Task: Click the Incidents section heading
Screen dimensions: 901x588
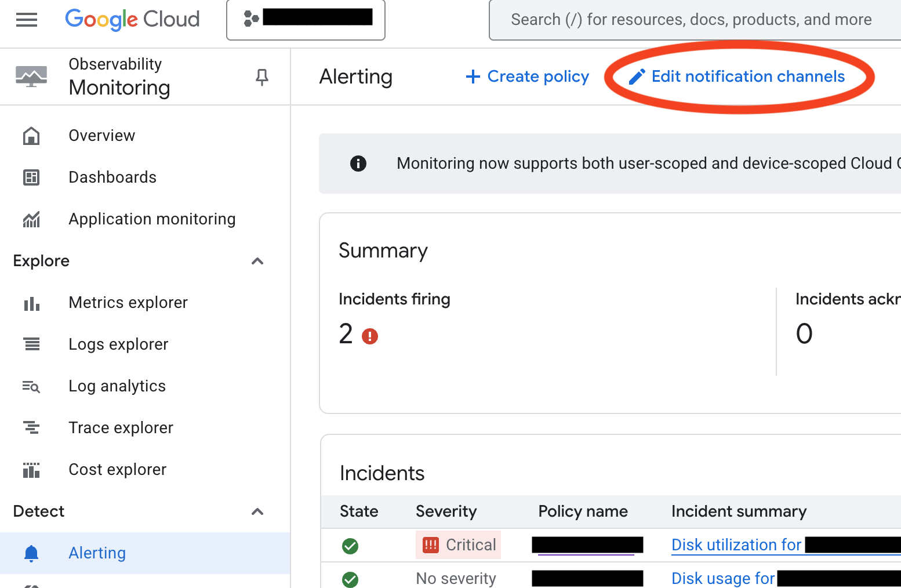Action: tap(382, 473)
